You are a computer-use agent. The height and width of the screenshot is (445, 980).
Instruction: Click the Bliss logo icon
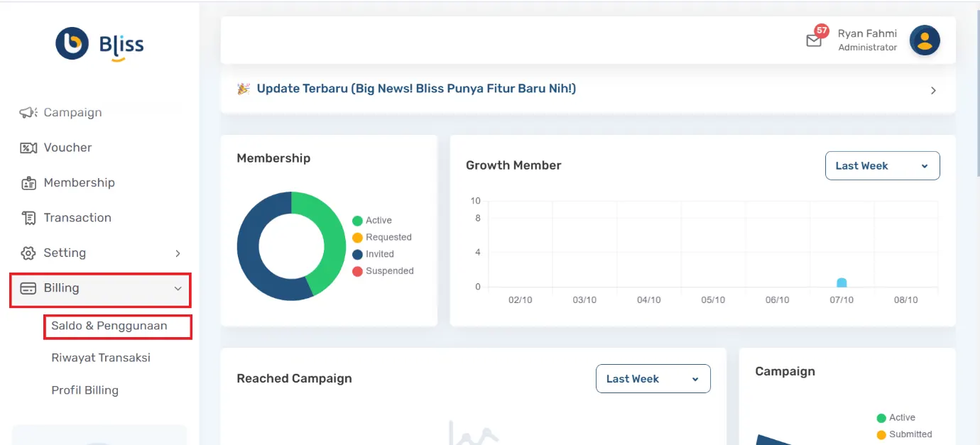tap(72, 43)
